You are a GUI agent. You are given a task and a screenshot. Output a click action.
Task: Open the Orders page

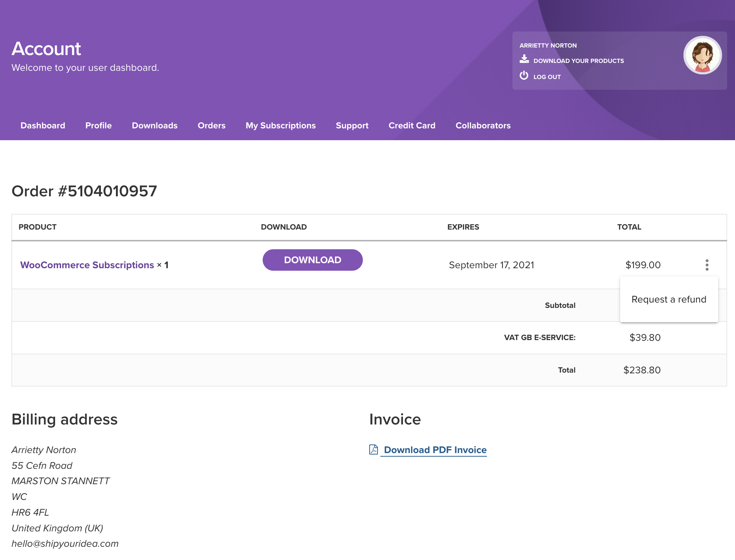(x=211, y=126)
